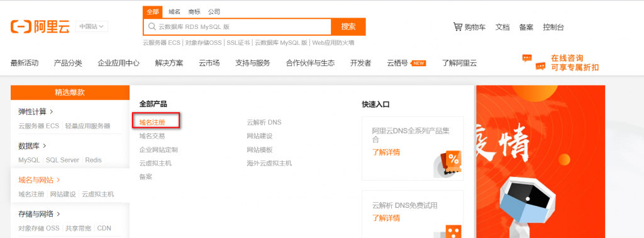This screenshot has width=644, height=238.
Task: Select the 公司 search tab
Action: (x=214, y=12)
